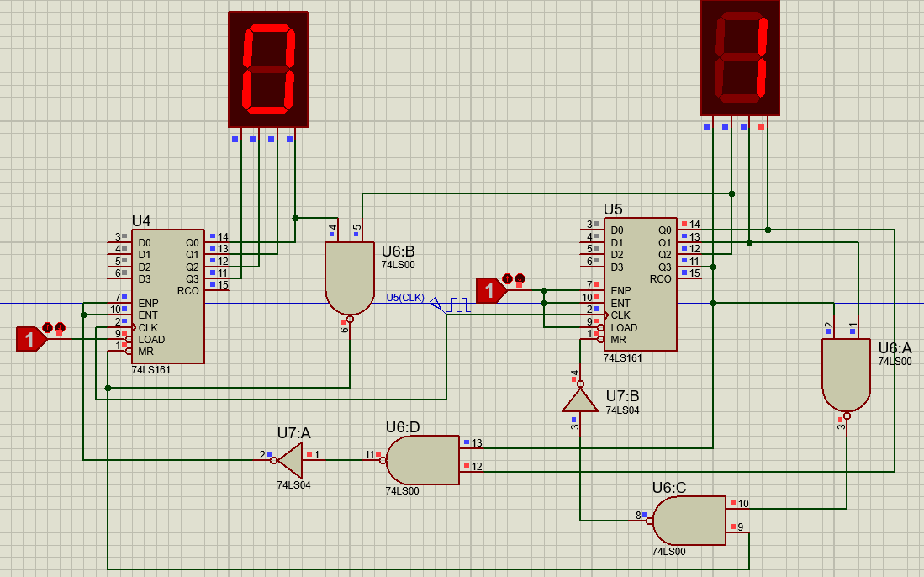This screenshot has height=577, width=924.
Task: Click wire junction dot above U6:B pin 4
Action: point(295,218)
